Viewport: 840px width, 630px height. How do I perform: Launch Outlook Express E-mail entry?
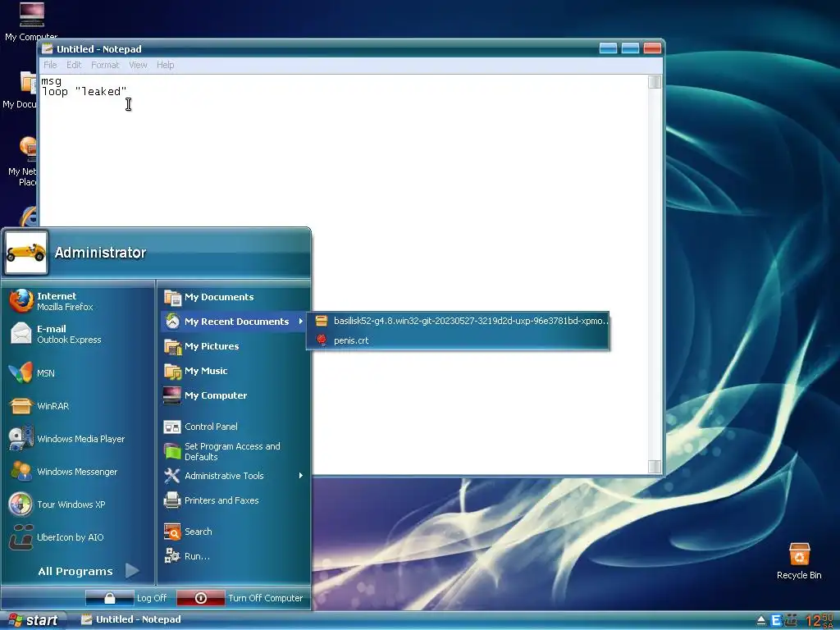pos(78,334)
